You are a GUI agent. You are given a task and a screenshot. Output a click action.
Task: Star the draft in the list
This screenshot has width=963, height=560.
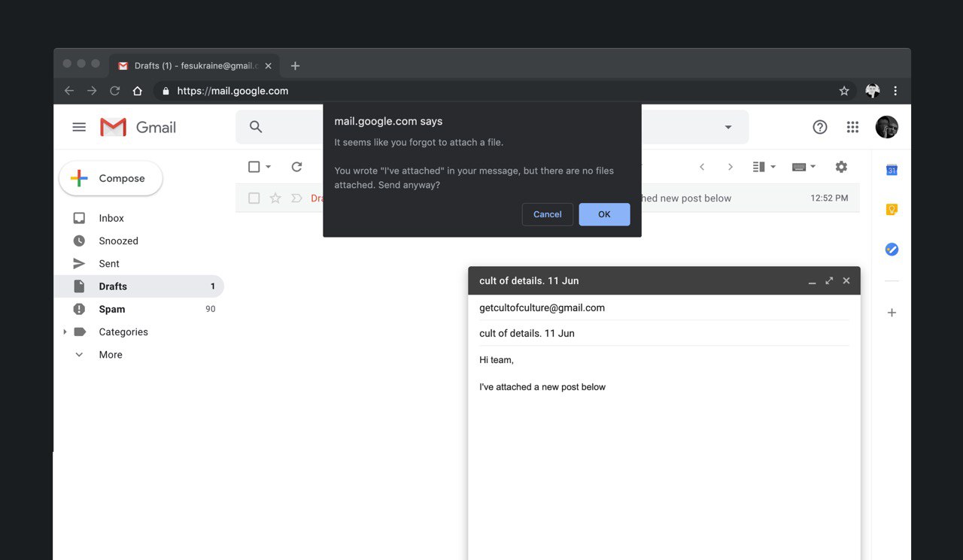tap(275, 198)
